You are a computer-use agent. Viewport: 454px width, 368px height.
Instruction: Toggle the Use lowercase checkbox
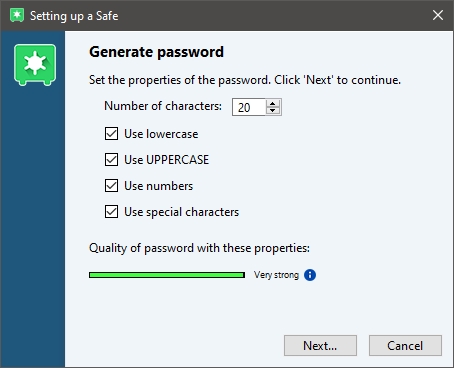click(x=111, y=134)
